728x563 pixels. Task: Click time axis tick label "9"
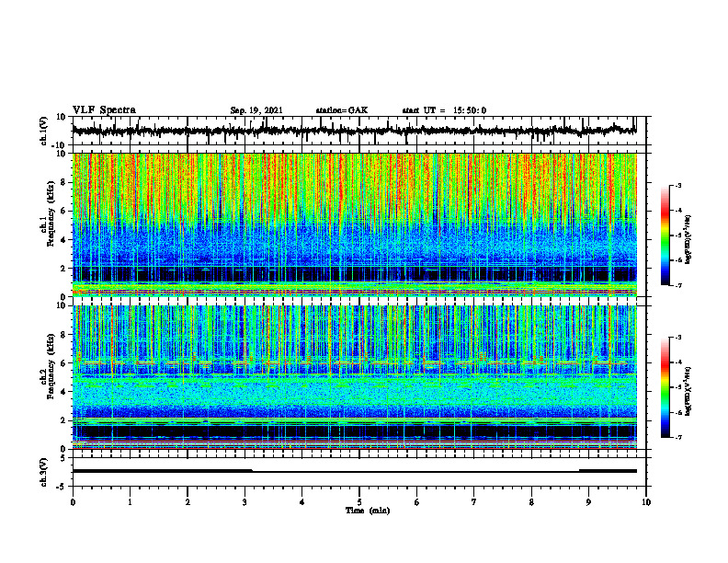tap(588, 502)
